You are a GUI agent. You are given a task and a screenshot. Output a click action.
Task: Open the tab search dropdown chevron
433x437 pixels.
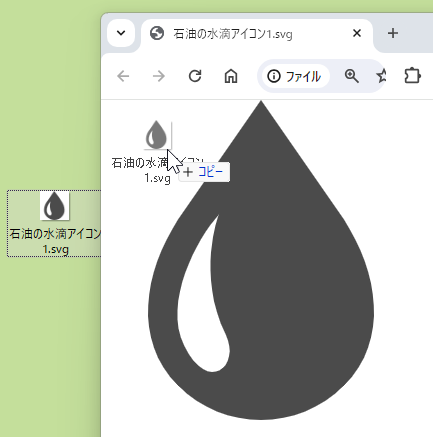point(121,33)
